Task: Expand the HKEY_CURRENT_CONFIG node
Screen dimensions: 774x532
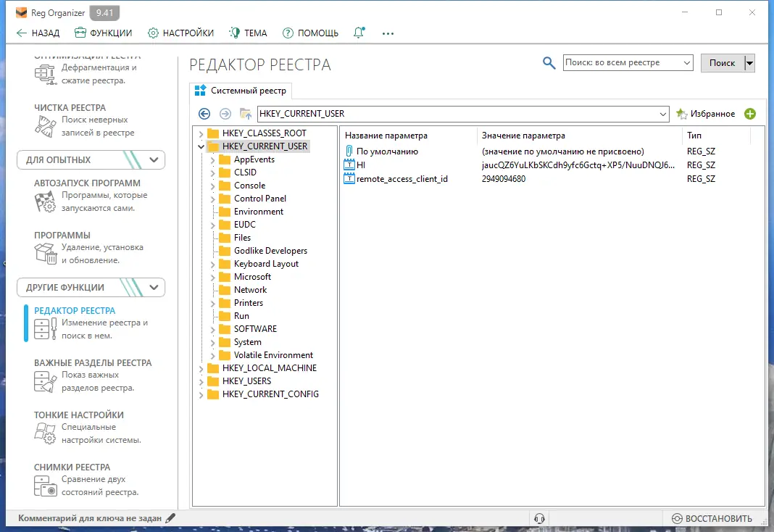Action: (x=201, y=395)
